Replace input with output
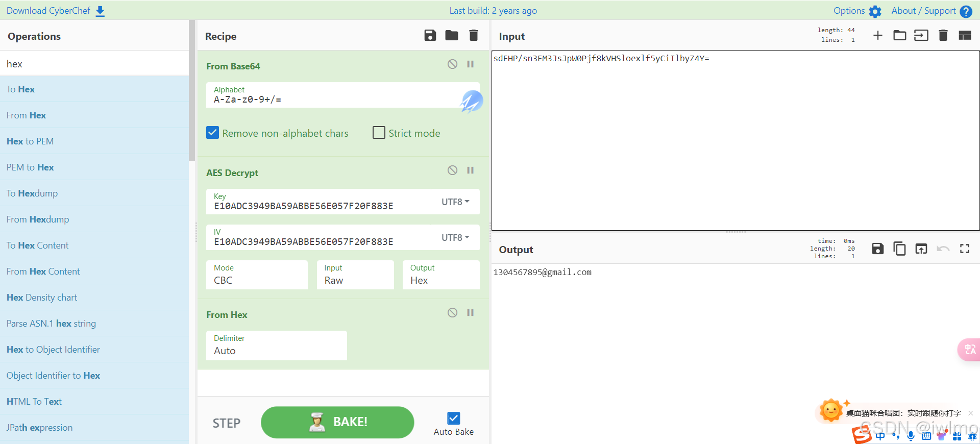 point(921,249)
